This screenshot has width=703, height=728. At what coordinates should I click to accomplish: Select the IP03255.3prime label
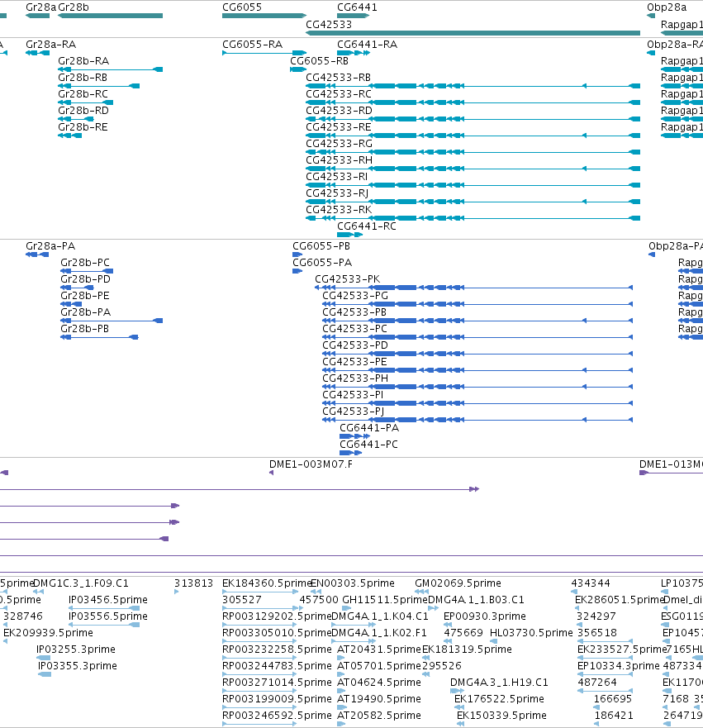click(x=76, y=649)
